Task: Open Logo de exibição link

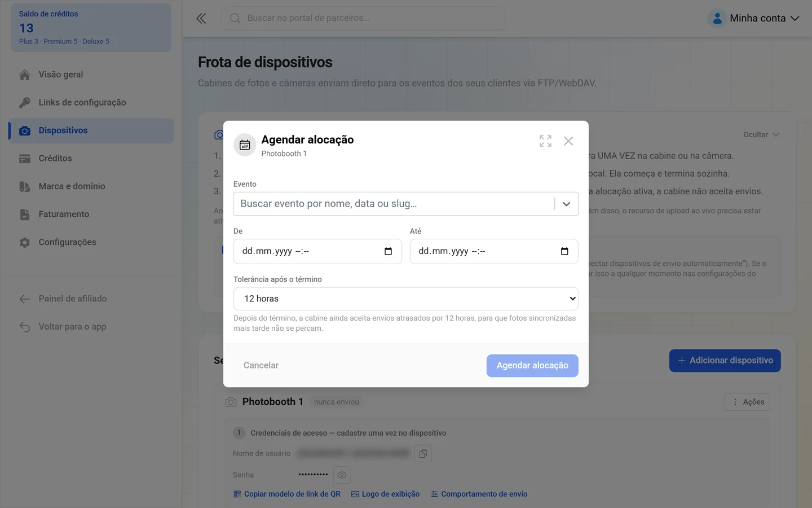Action: [386, 494]
